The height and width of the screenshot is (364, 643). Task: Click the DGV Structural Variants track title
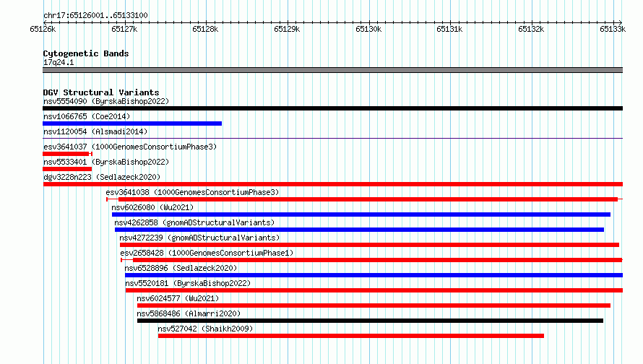(x=101, y=92)
